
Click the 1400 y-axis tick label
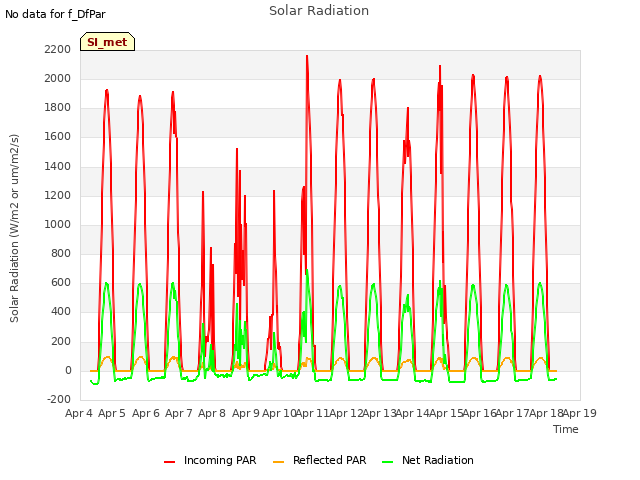[x=58, y=167]
